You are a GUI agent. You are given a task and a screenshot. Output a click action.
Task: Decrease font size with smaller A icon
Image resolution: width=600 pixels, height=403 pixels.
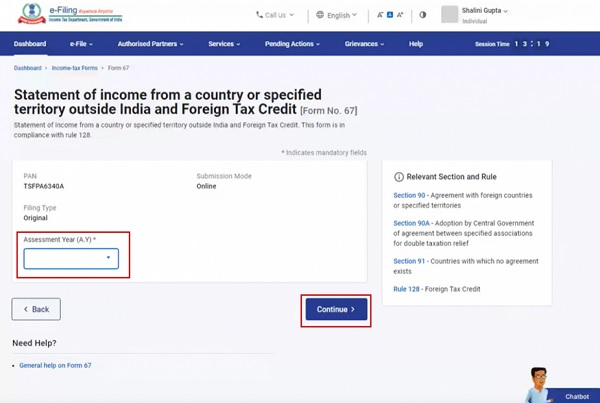pos(380,15)
